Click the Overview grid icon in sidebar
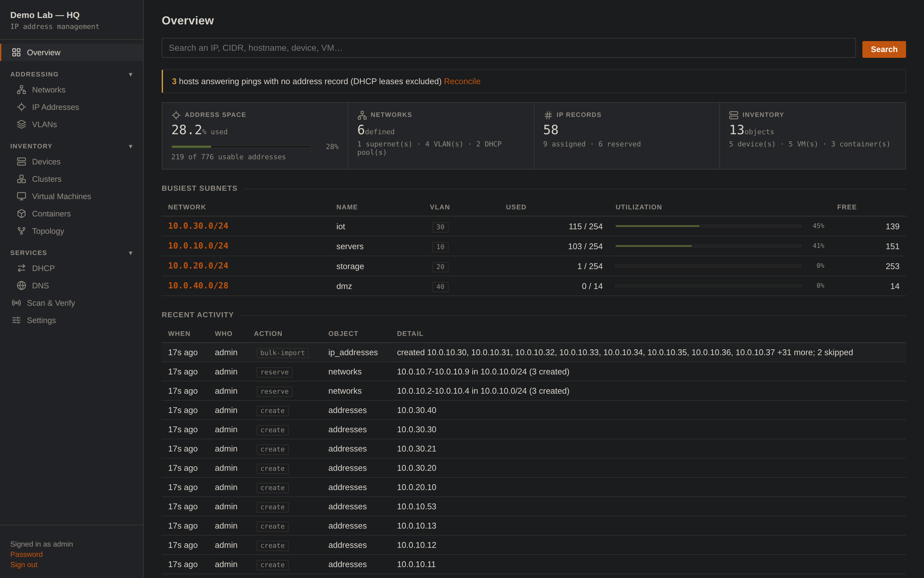Screen dimensions: 924x578 coord(16,52)
